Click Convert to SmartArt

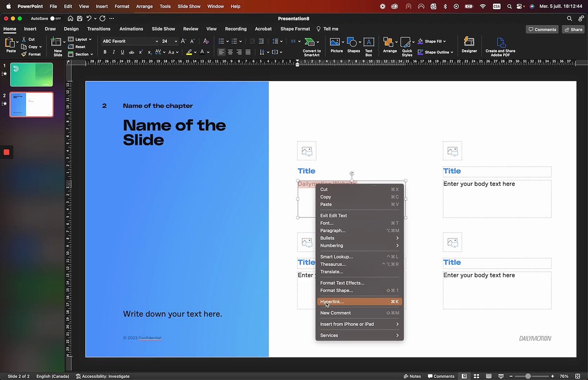point(311,46)
